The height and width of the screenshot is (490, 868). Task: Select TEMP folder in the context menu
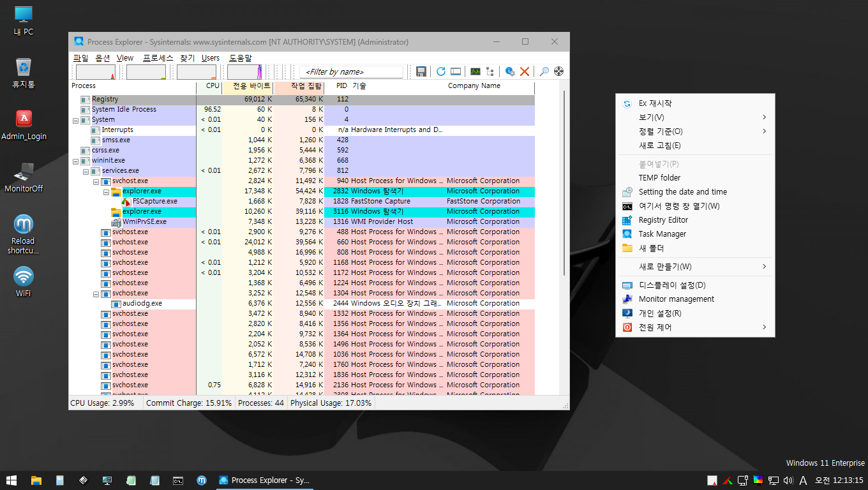[695, 178]
